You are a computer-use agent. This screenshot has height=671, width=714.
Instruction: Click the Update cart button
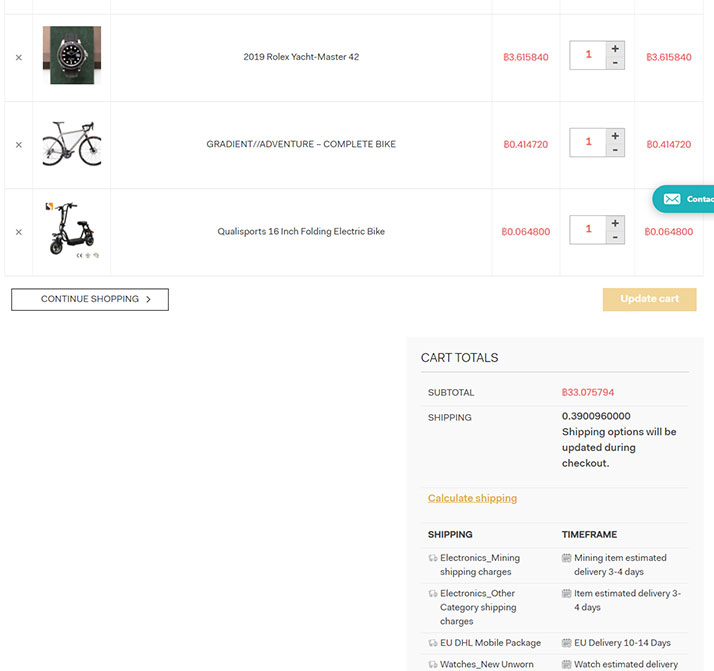tap(649, 299)
